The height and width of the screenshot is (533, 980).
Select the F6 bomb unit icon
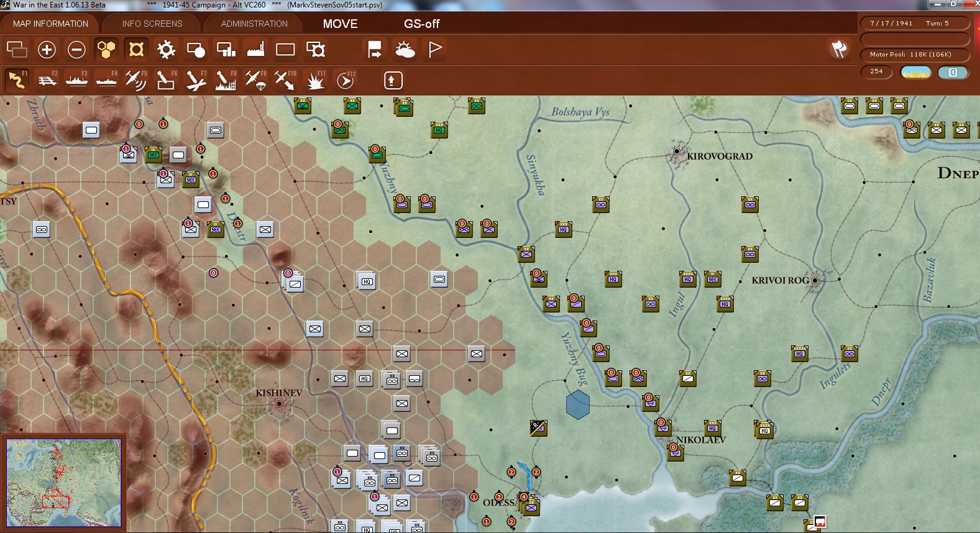click(x=166, y=80)
